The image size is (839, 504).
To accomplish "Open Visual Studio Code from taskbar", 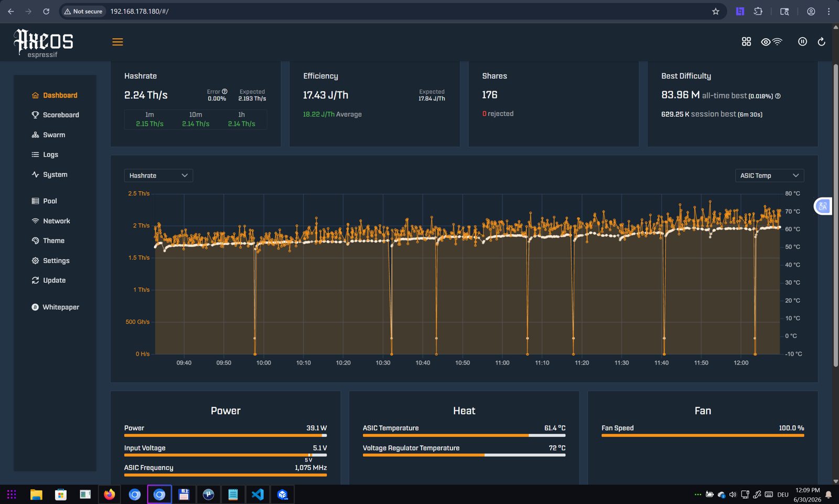I will coord(257,495).
